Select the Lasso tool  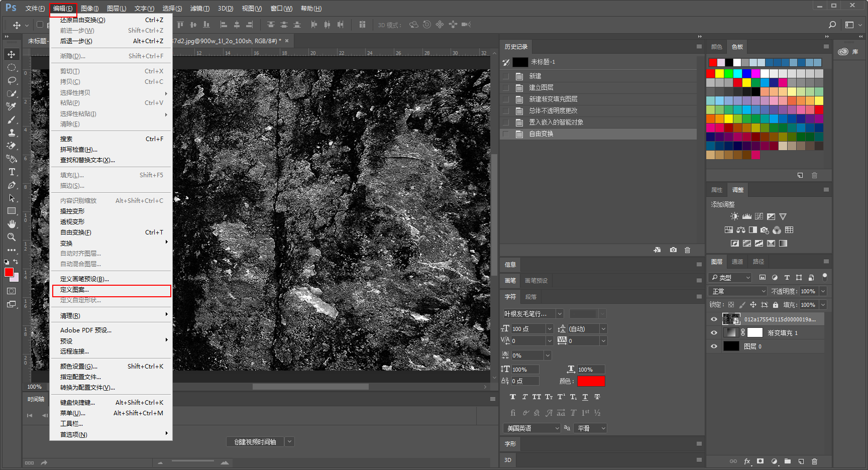point(12,80)
